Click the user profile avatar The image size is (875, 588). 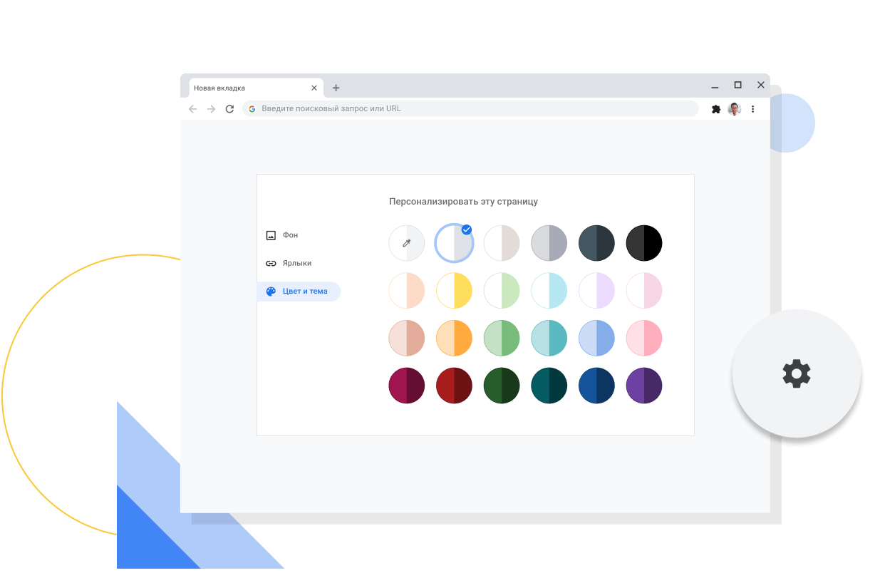[735, 109]
